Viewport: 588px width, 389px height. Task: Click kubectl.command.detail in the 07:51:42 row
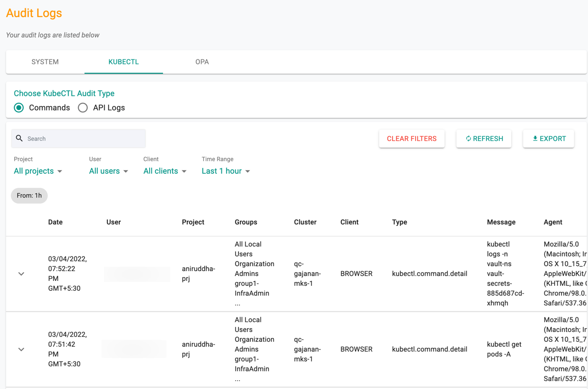coord(430,349)
